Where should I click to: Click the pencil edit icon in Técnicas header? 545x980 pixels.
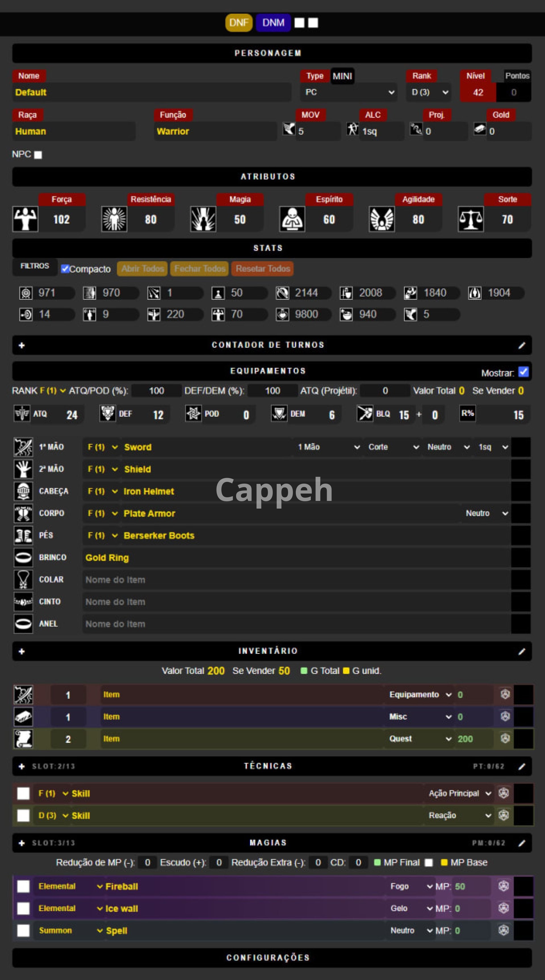[x=522, y=766]
